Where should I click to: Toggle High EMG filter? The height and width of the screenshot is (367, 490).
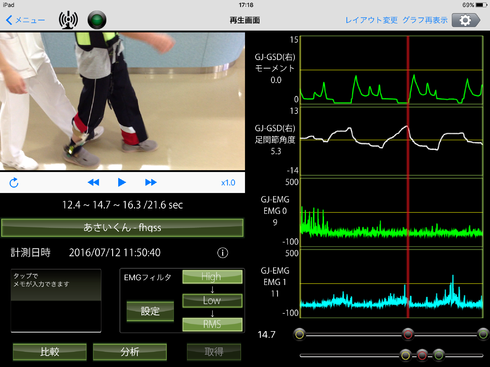(x=212, y=277)
